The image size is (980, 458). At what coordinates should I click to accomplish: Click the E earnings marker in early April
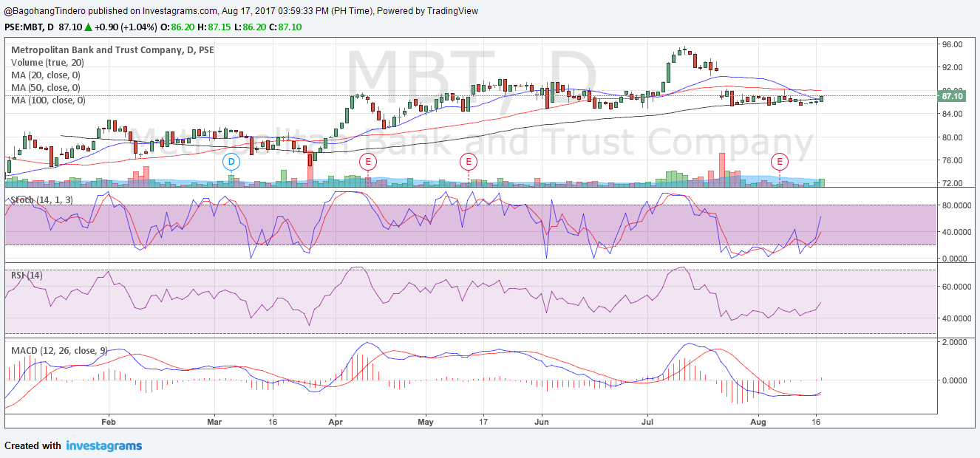pyautogui.click(x=368, y=160)
